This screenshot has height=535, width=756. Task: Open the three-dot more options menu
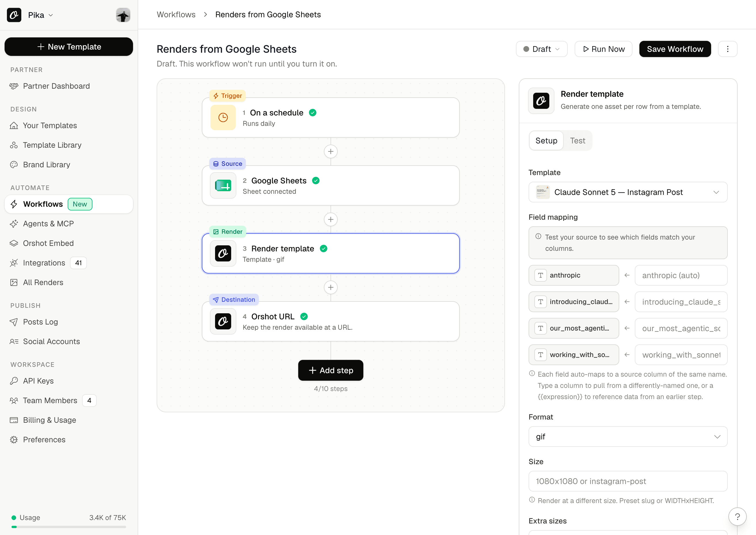[728, 49]
